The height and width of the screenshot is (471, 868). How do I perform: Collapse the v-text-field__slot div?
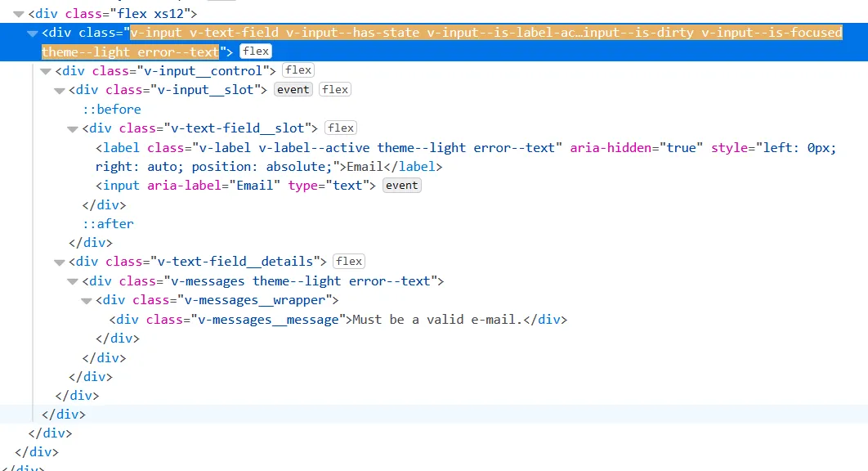[73, 128]
